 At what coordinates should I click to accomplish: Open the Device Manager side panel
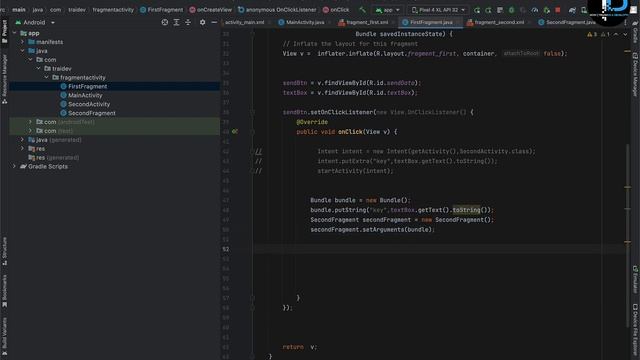[635, 75]
